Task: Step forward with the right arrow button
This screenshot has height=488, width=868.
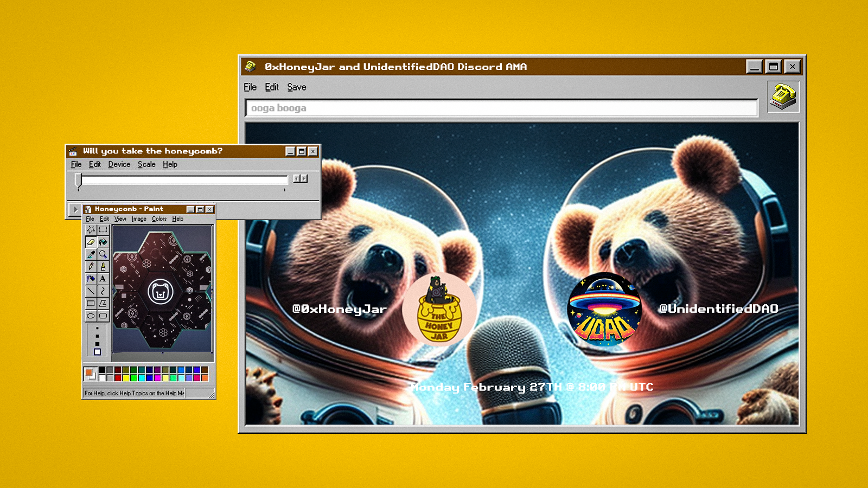Action: (x=304, y=178)
